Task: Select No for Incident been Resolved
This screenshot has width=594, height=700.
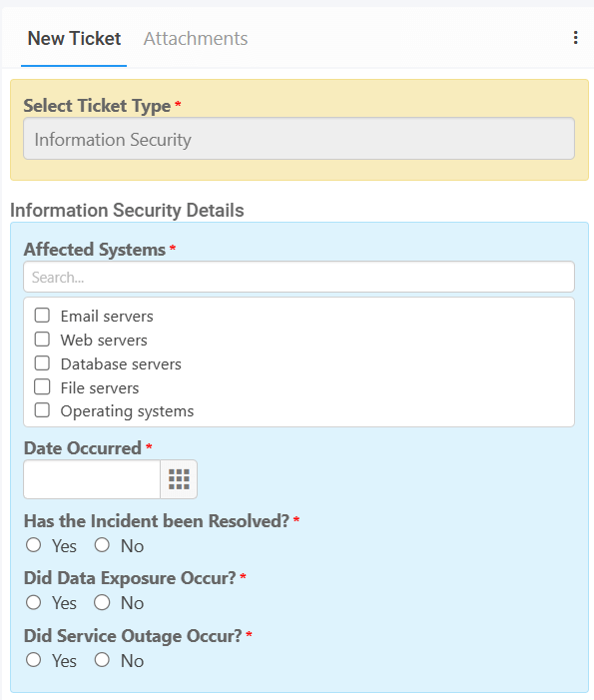Action: (x=102, y=545)
